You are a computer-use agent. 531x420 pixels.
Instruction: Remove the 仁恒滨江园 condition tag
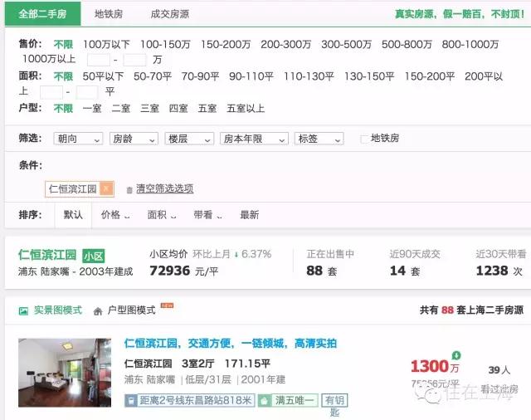pyautogui.click(x=107, y=188)
